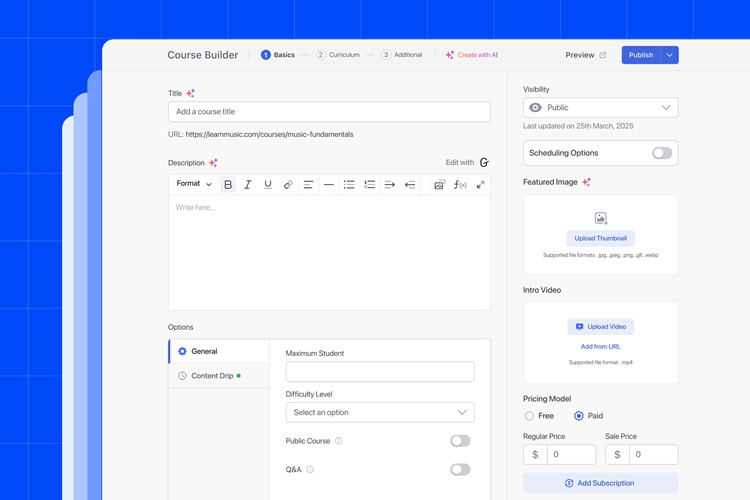Open the Content Drip options tab
Screen dimensions: 750x500
[x=212, y=376]
